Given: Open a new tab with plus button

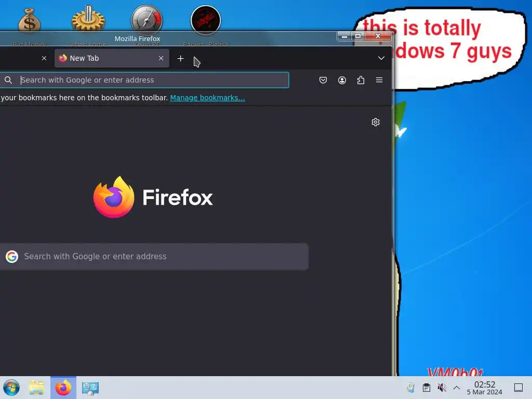Looking at the screenshot, I should point(180,59).
